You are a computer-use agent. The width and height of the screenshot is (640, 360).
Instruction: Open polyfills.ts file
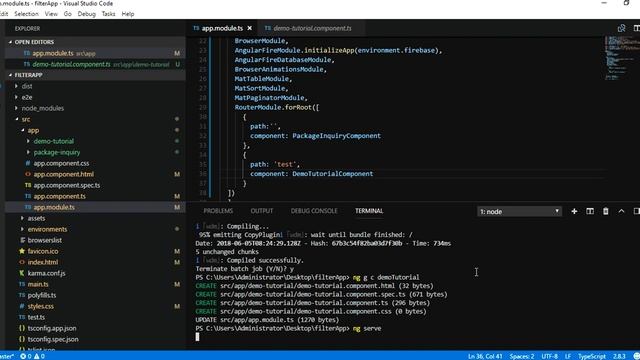coord(42,296)
